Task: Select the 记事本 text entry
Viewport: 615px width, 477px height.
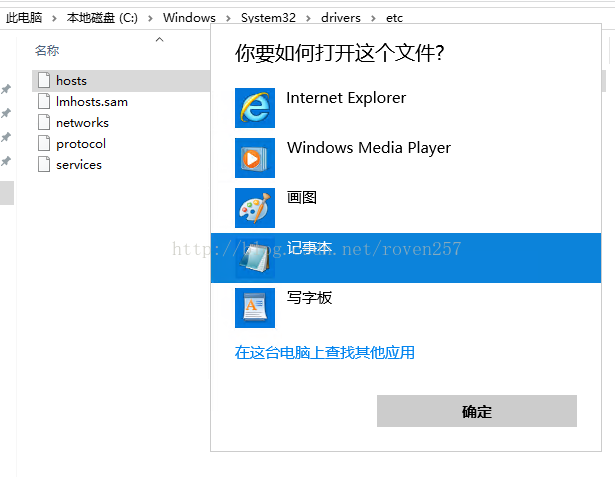Action: [309, 248]
